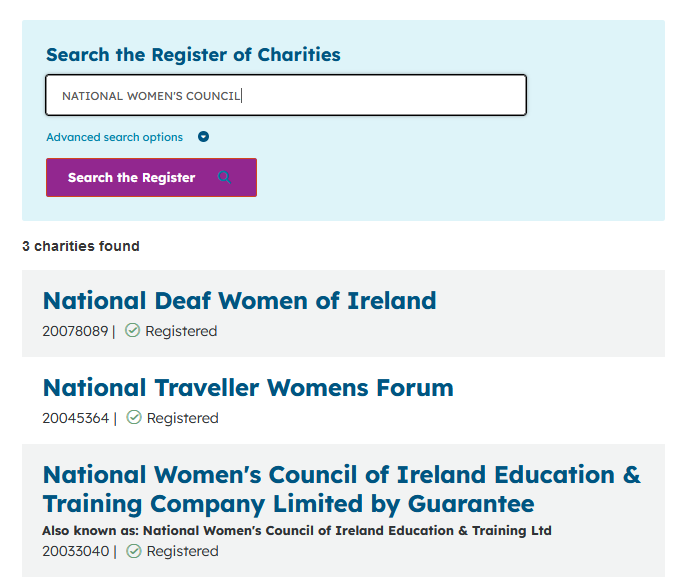Click the checkmark icon beside 20033040
This screenshot has width=691, height=578.
coord(134,551)
